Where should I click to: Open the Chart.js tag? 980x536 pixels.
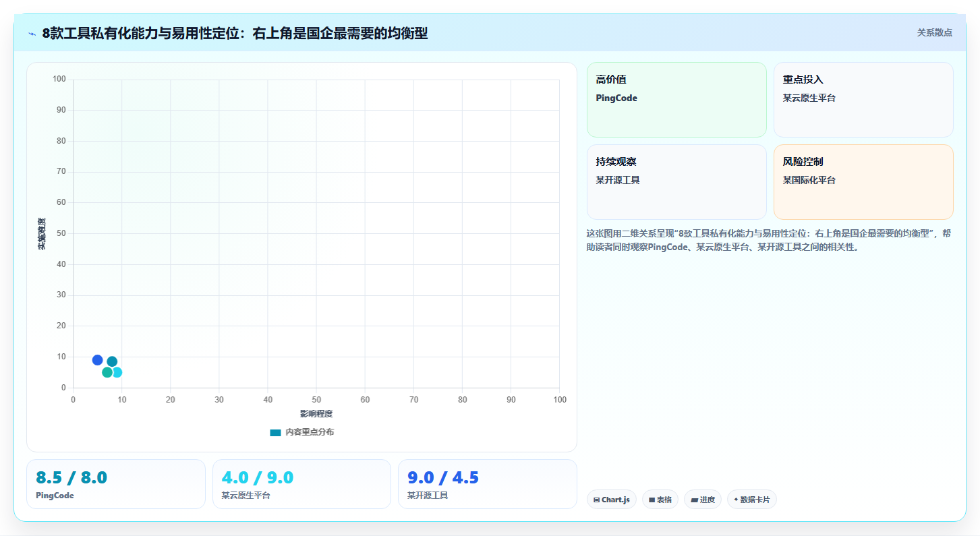tap(611, 500)
